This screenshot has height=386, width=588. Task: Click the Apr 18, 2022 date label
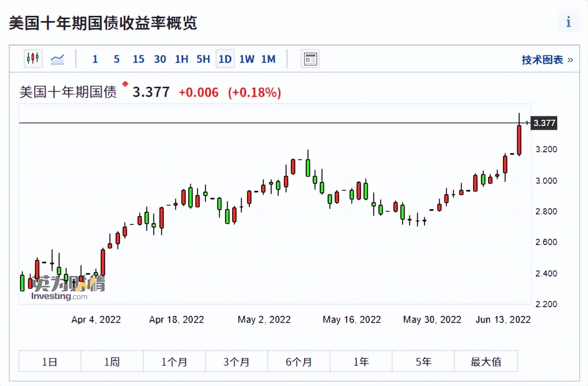coord(177,319)
